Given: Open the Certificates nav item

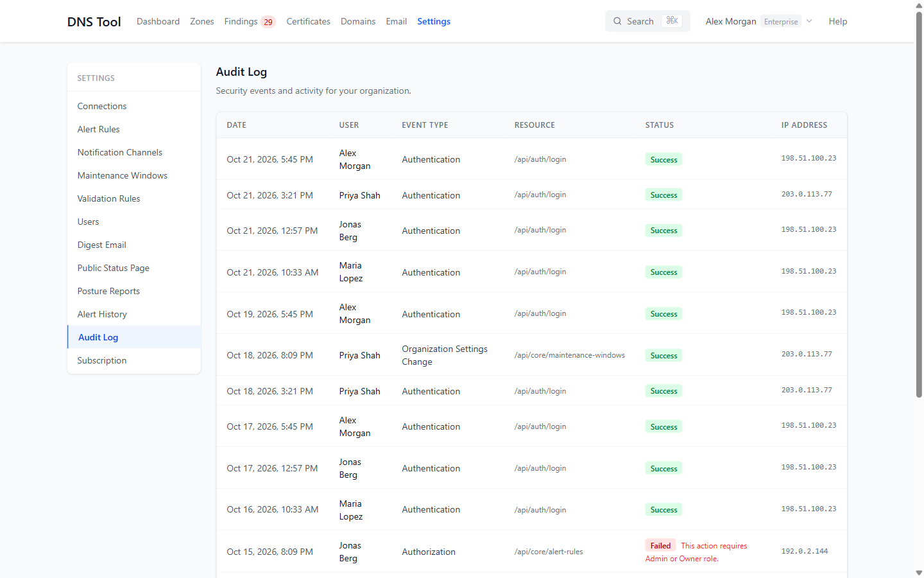Looking at the screenshot, I should click(308, 21).
